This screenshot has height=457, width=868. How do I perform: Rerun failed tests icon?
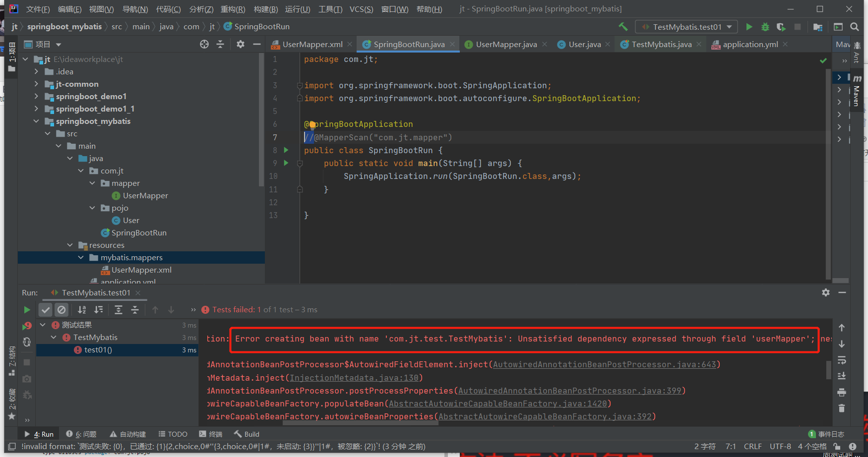(27, 326)
